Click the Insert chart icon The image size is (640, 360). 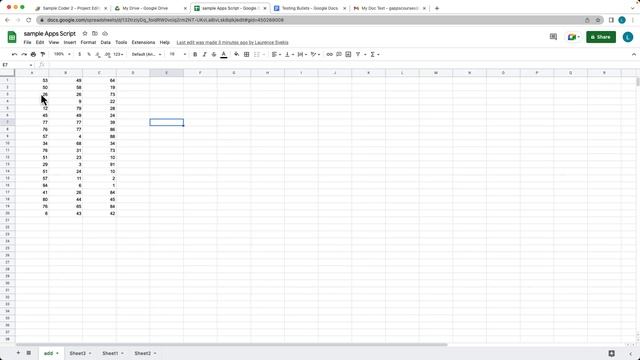coord(348,54)
